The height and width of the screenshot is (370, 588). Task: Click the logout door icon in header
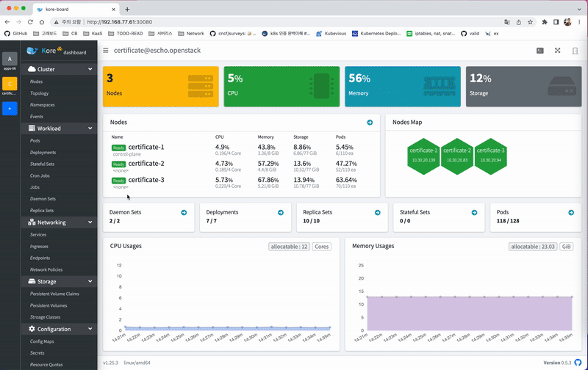tap(575, 51)
